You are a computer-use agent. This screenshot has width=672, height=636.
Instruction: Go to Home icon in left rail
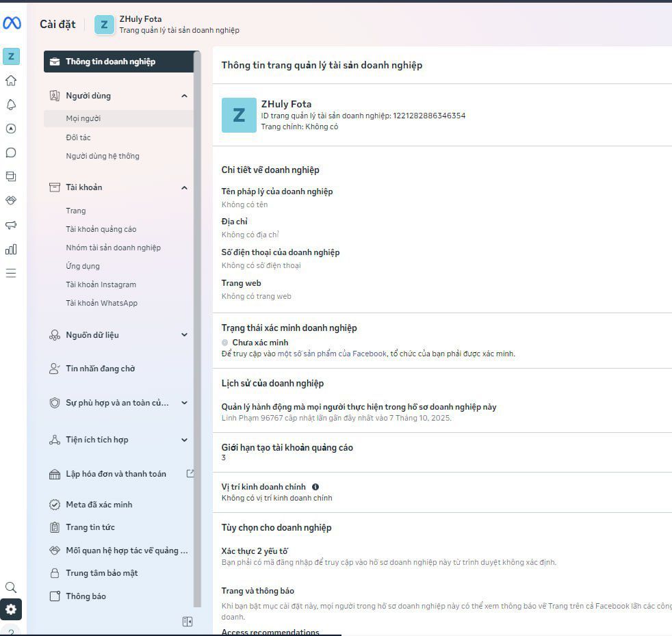pyautogui.click(x=11, y=81)
